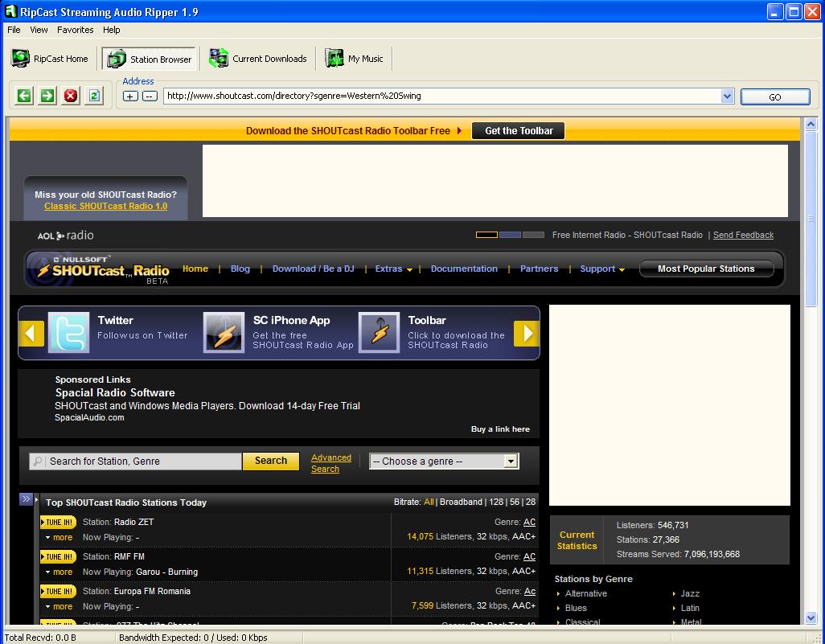Image resolution: width=825 pixels, height=644 pixels.
Task: Click the search magnifier icon
Action: coord(37,461)
